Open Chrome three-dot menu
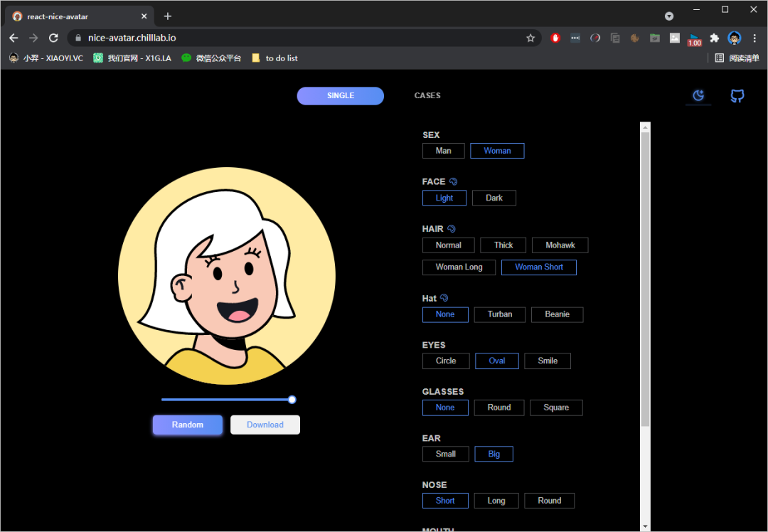 pyautogui.click(x=754, y=38)
